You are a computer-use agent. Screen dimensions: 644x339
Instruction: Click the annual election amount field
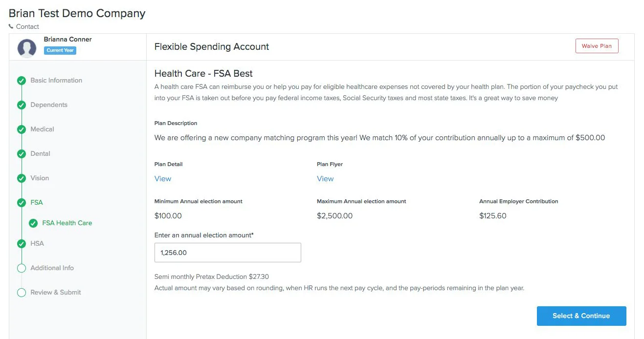228,253
